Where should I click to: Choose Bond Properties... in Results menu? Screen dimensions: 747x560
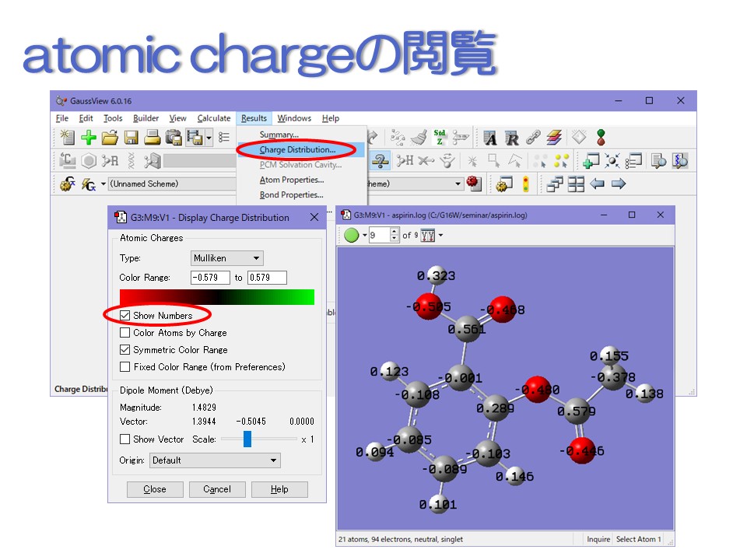click(x=291, y=194)
